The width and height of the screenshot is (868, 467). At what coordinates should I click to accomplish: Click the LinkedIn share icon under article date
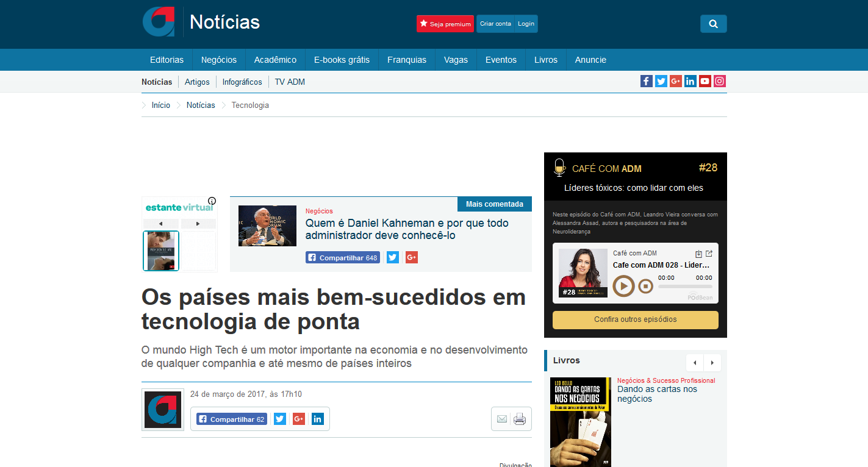pyautogui.click(x=318, y=419)
